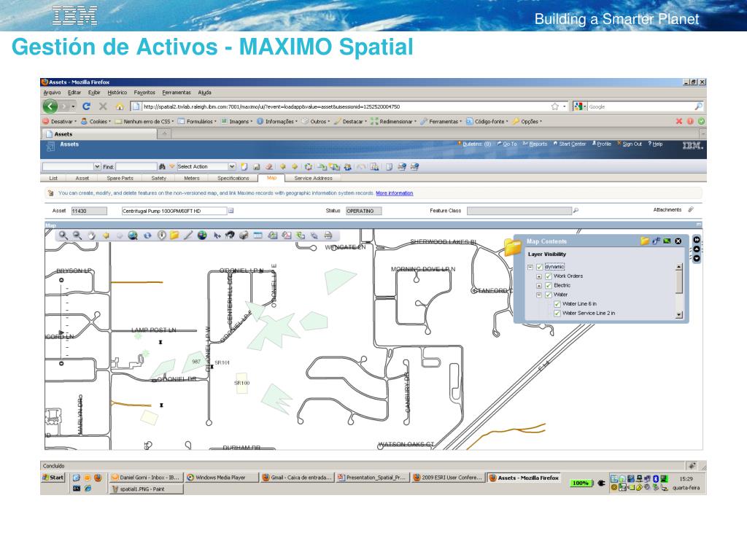
Task: Toggle the Water layer checkbox
Action: tap(549, 295)
